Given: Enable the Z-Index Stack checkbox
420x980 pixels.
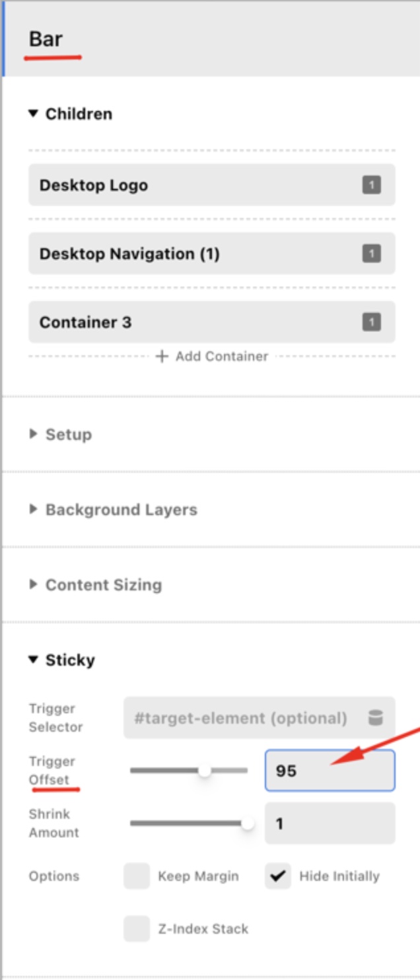Looking at the screenshot, I should 137,928.
